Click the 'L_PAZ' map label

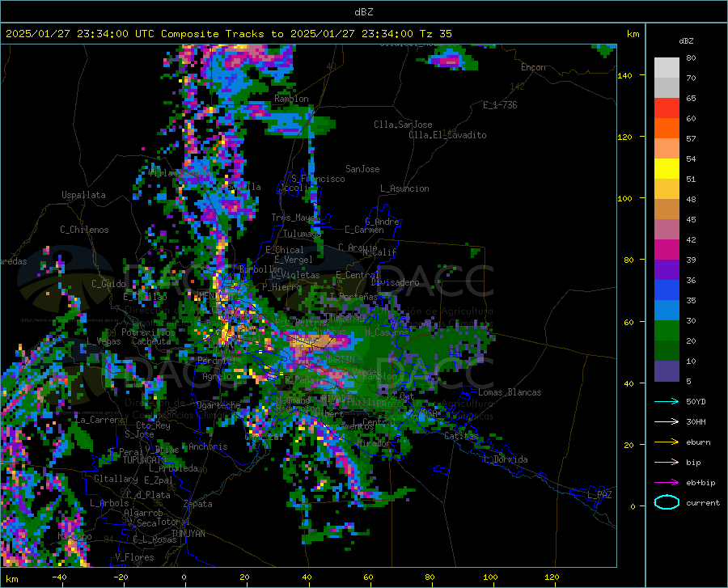tap(599, 495)
